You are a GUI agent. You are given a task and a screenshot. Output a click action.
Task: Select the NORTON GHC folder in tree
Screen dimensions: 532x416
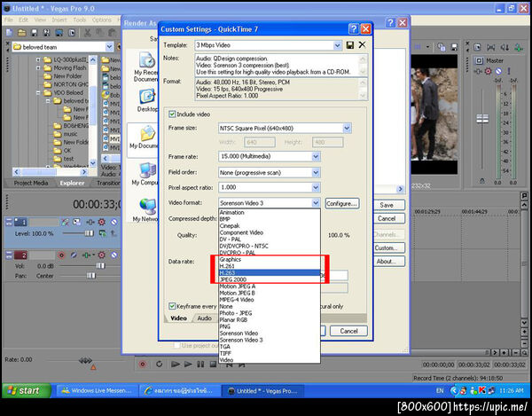click(70, 84)
